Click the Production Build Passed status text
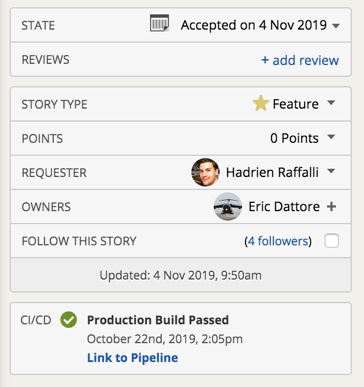 [x=158, y=320]
